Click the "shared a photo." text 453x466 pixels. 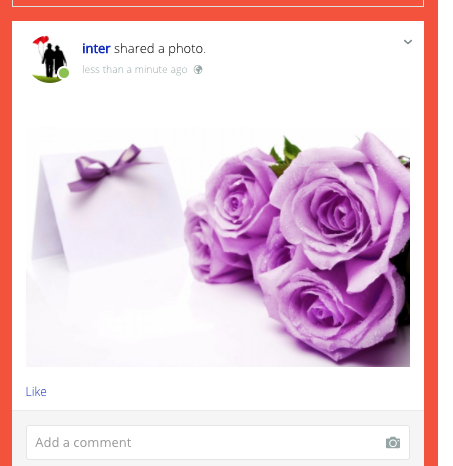tap(160, 49)
